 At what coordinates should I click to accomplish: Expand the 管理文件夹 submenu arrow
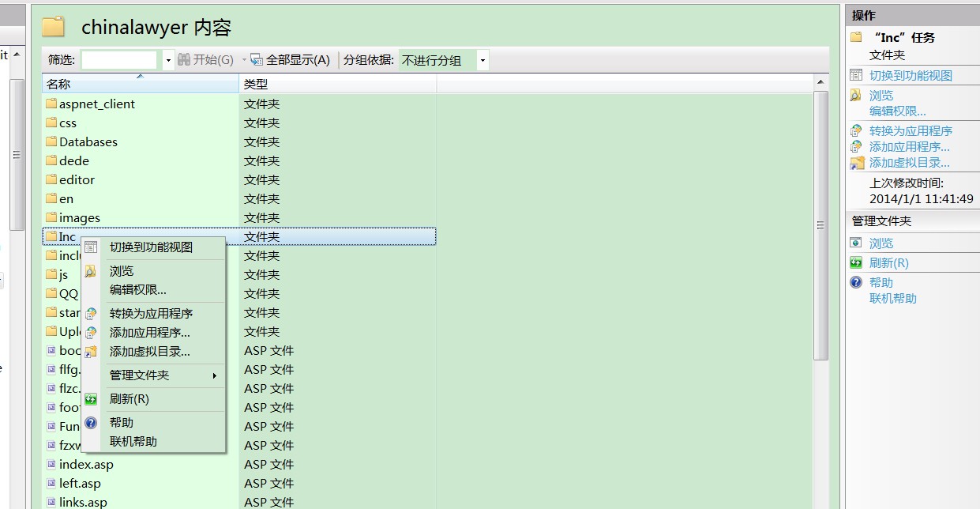(214, 375)
